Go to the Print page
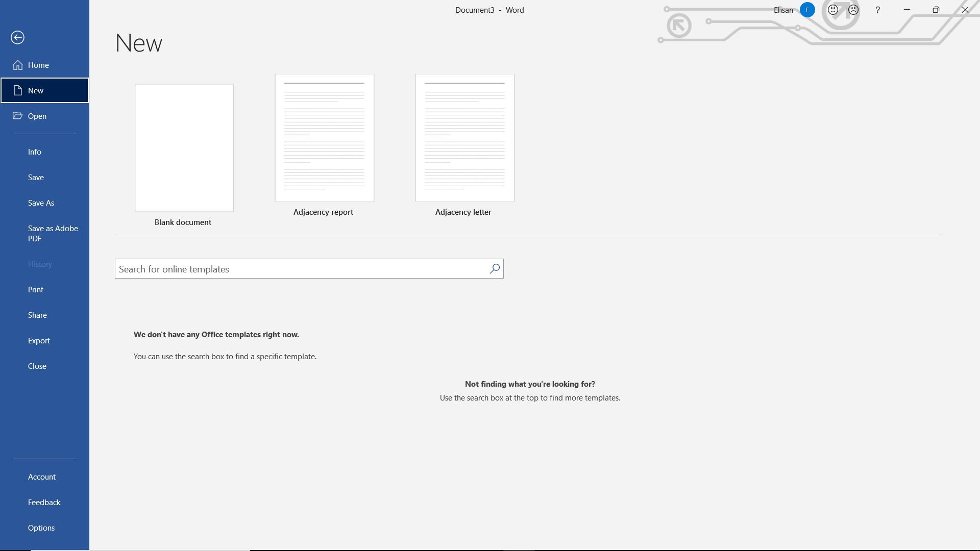The width and height of the screenshot is (980, 551). (x=36, y=290)
